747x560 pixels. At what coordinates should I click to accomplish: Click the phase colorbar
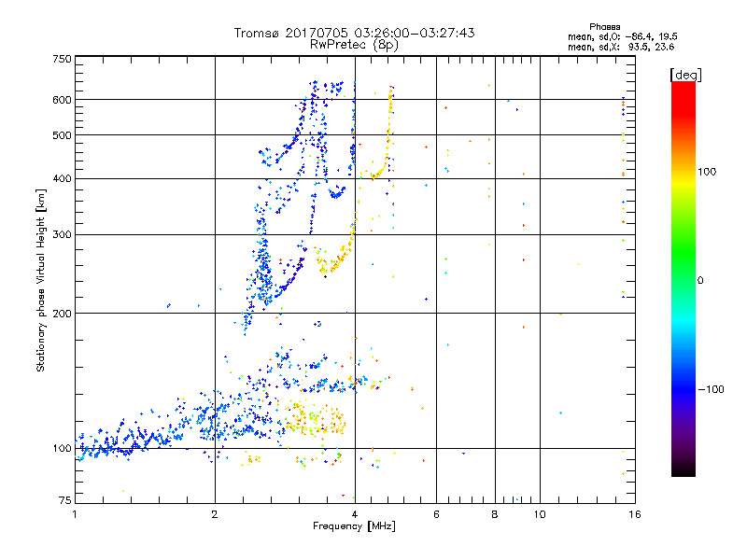coord(684,279)
